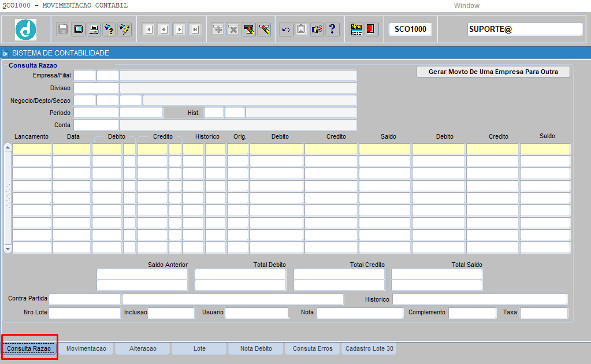The width and height of the screenshot is (591, 364).
Task: Click the bottom Historico field
Action: (x=480, y=299)
